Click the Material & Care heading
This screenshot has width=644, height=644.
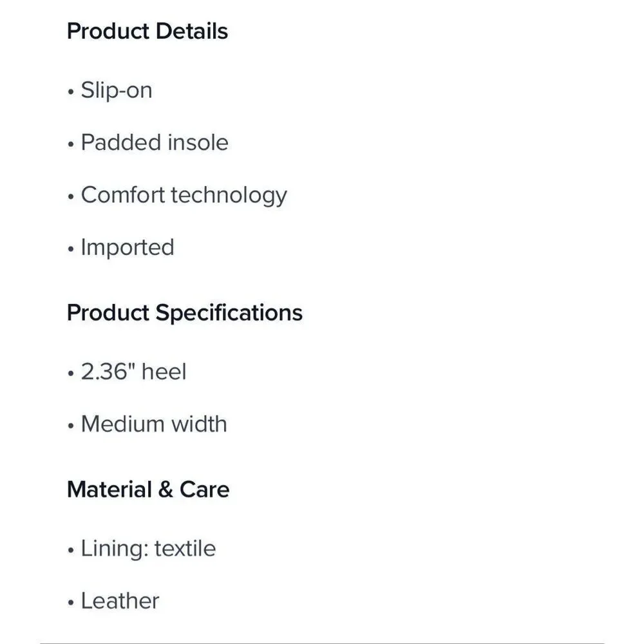pyautogui.click(x=148, y=489)
